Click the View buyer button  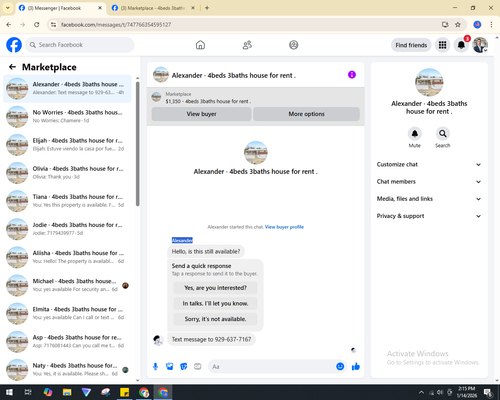pos(201,114)
